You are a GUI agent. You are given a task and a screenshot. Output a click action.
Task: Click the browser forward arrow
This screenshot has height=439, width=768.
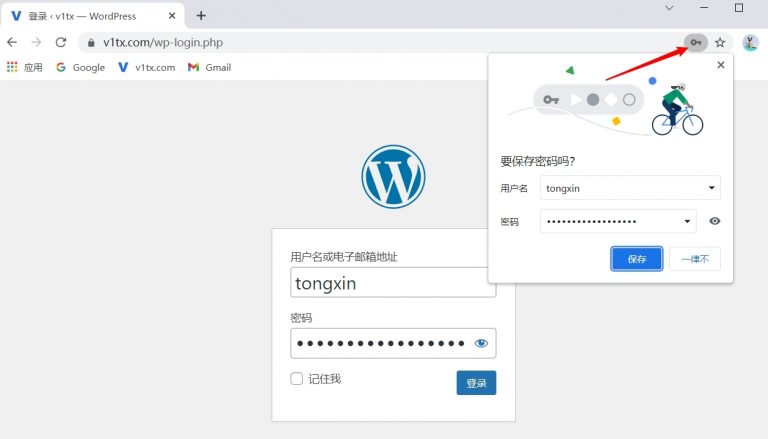36,43
